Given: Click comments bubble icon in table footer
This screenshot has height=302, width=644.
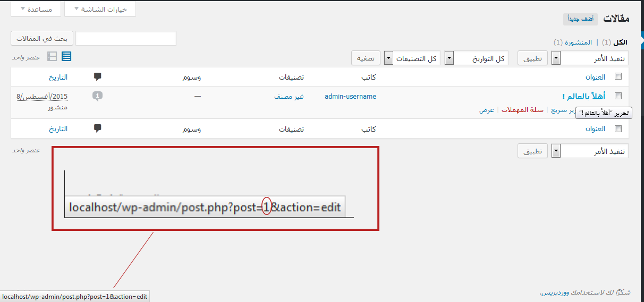Looking at the screenshot, I should click(x=97, y=128).
